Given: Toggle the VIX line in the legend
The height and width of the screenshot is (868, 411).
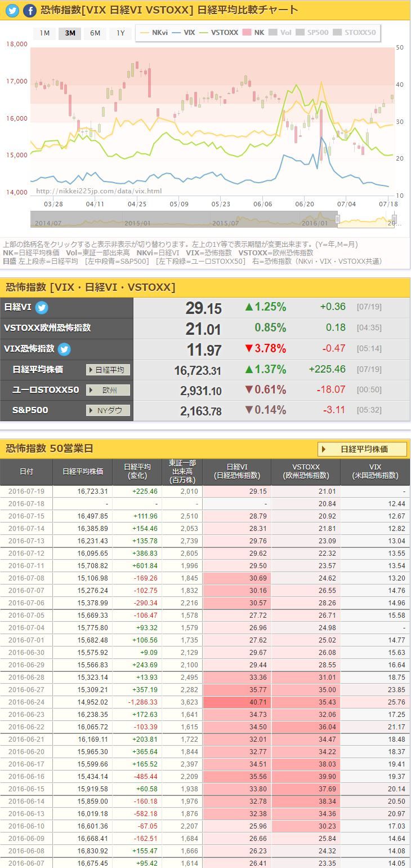Looking at the screenshot, I should (183, 33).
